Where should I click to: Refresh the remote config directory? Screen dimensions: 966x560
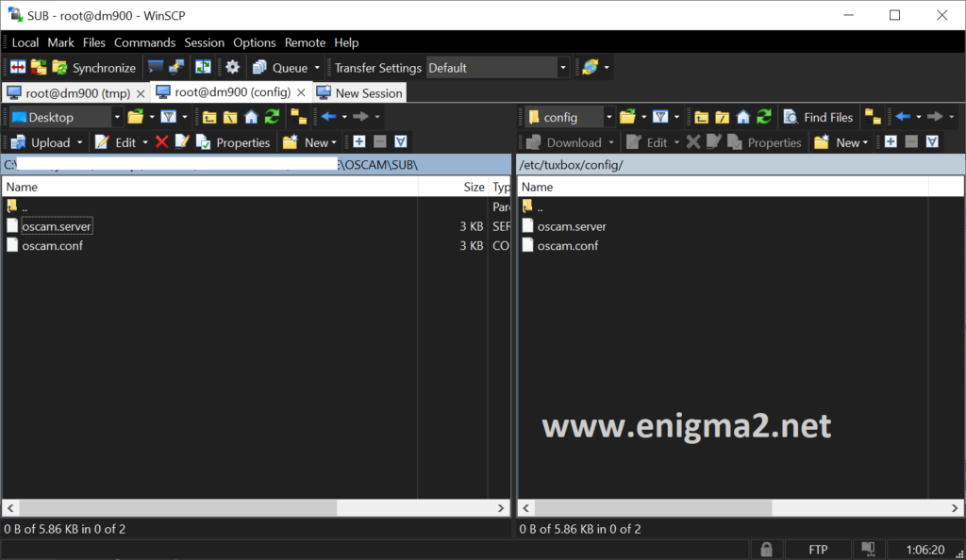coord(764,118)
